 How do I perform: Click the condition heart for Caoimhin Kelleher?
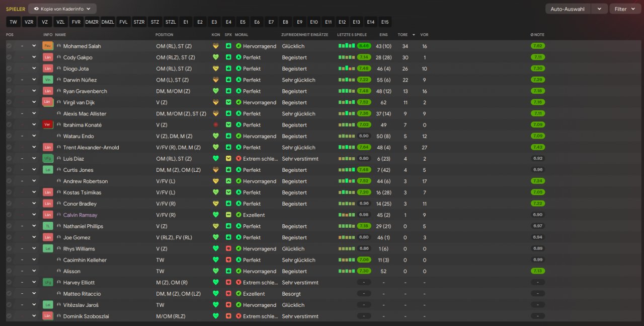tap(216, 260)
